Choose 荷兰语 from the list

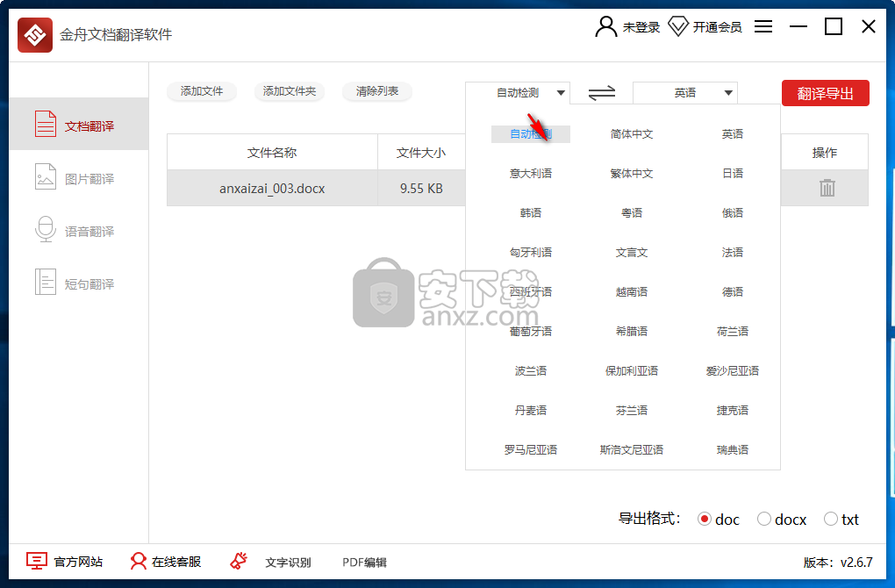tap(733, 331)
